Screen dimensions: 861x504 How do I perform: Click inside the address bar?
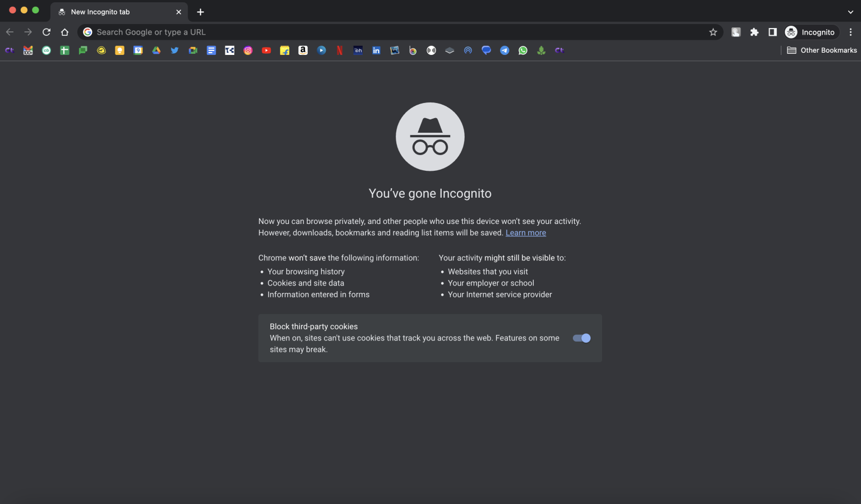pyautogui.click(x=336, y=32)
